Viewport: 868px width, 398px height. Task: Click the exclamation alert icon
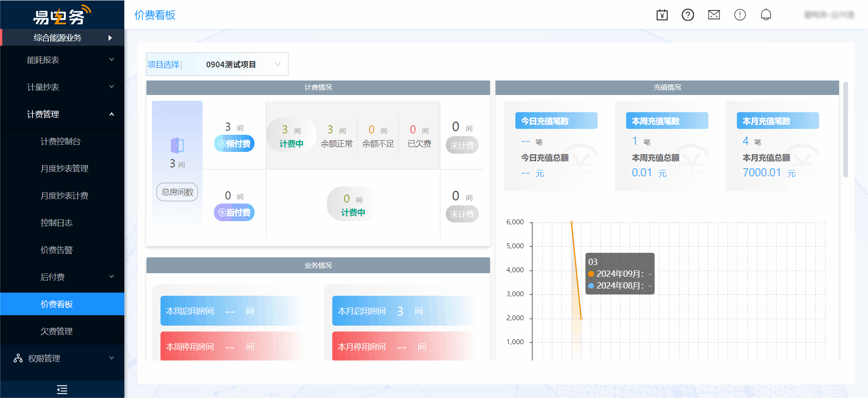coord(740,15)
